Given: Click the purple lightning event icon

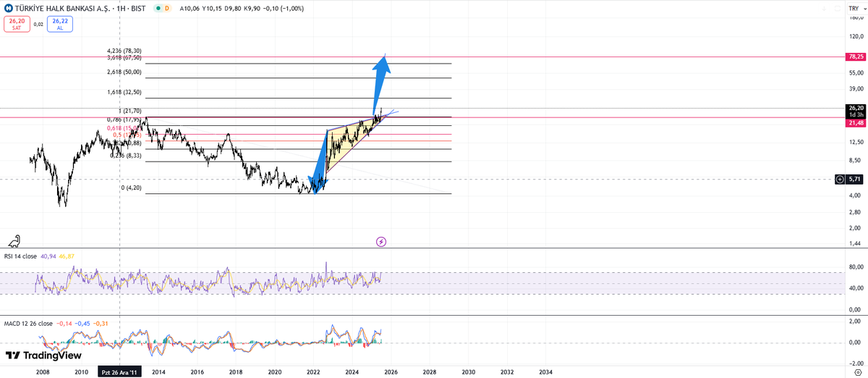Looking at the screenshot, I should point(381,241).
